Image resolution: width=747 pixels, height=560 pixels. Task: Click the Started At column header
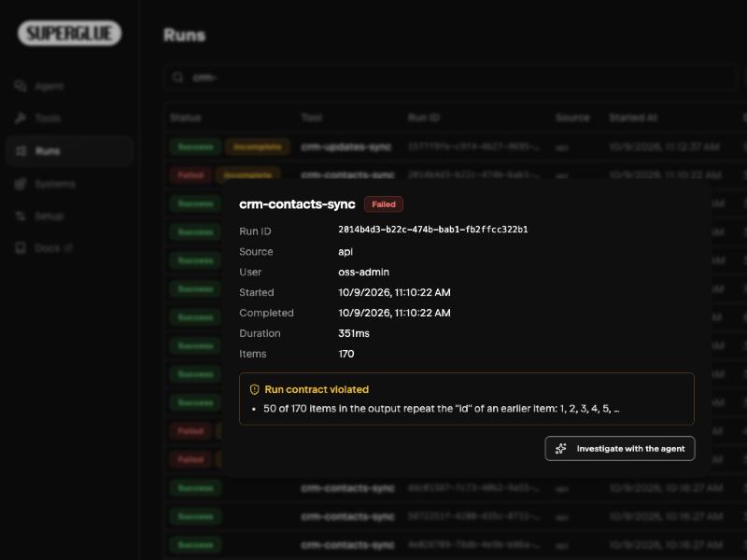(x=633, y=118)
